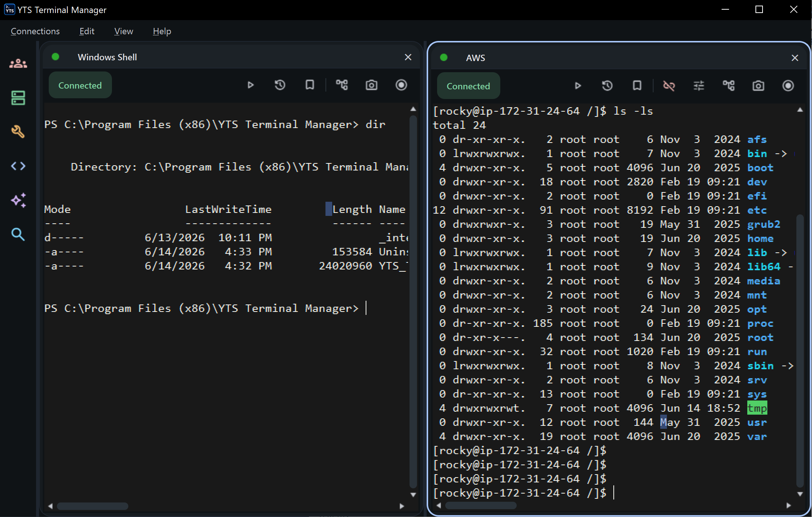Click the left arrow of AWS horizontal scrollbar
The width and height of the screenshot is (812, 517).
tap(439, 505)
